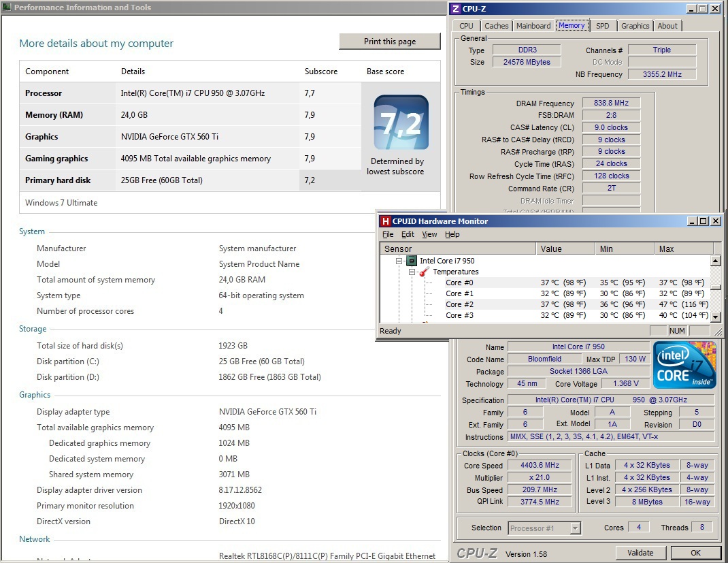The width and height of the screenshot is (728, 563).
Task: Click the Level 3 cache 8 MBytes value
Action: tap(647, 502)
